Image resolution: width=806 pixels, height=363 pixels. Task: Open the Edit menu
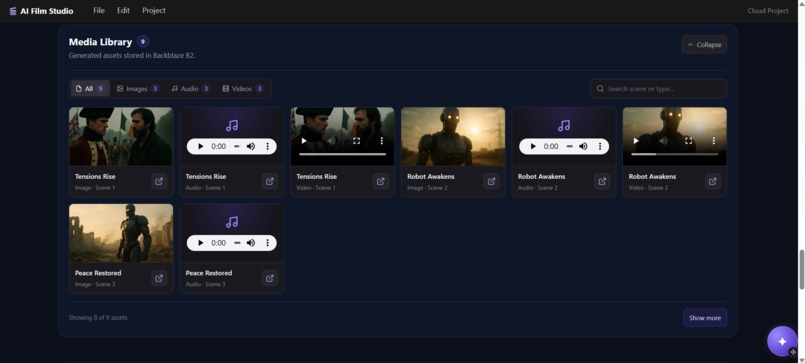(123, 10)
